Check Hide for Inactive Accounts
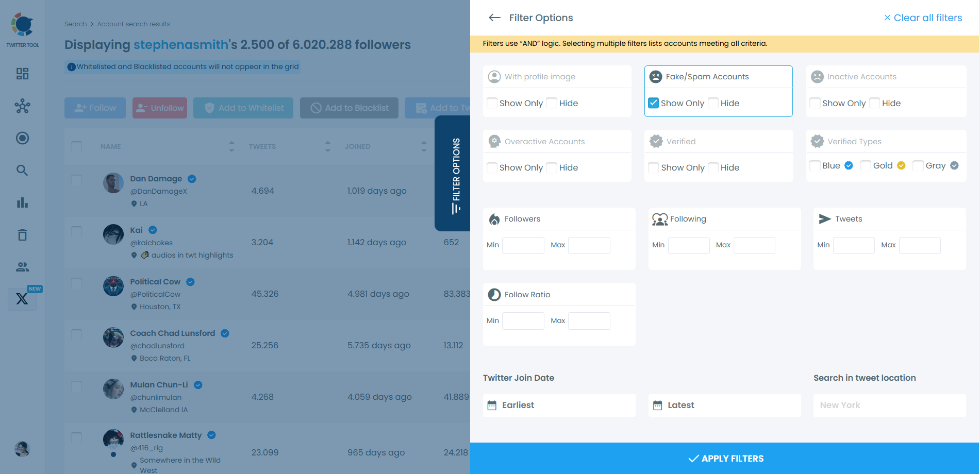The height and width of the screenshot is (474, 980). click(875, 103)
